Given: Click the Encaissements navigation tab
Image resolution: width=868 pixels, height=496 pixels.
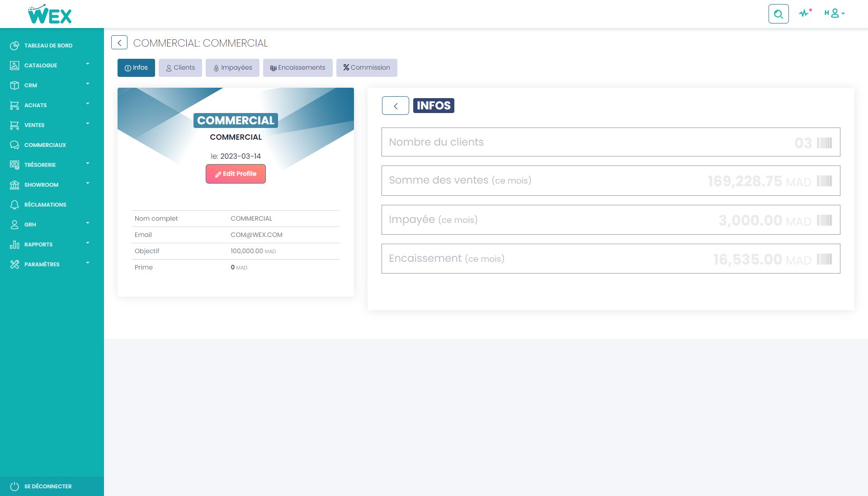Looking at the screenshot, I should point(297,67).
